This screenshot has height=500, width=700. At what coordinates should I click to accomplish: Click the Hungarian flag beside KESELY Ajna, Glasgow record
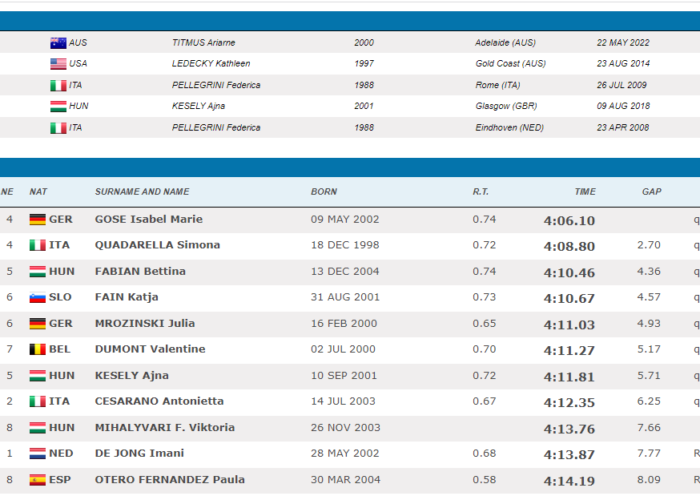tap(58, 107)
